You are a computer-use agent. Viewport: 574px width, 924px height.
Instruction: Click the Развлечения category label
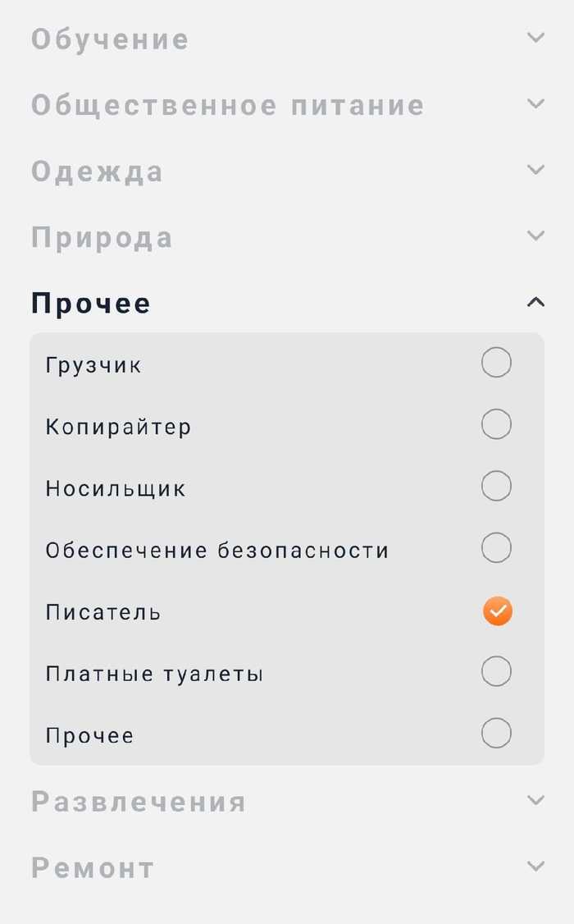[x=138, y=800]
